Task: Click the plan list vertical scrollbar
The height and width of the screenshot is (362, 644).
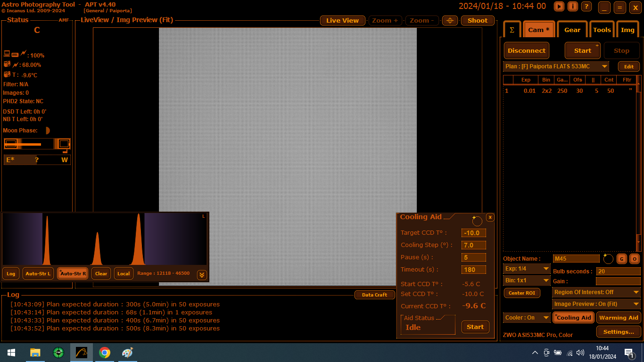Action: click(639, 163)
